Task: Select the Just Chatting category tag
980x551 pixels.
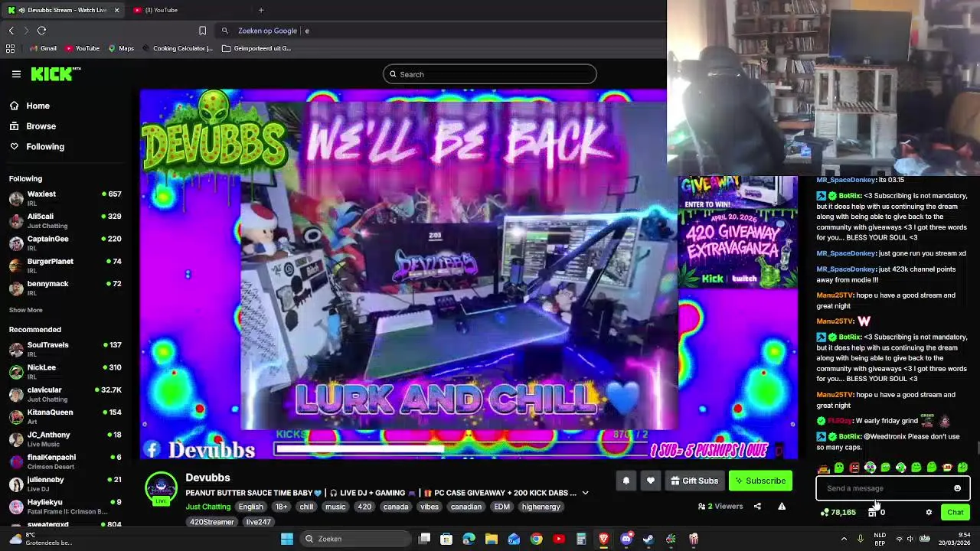Action: 207,507
